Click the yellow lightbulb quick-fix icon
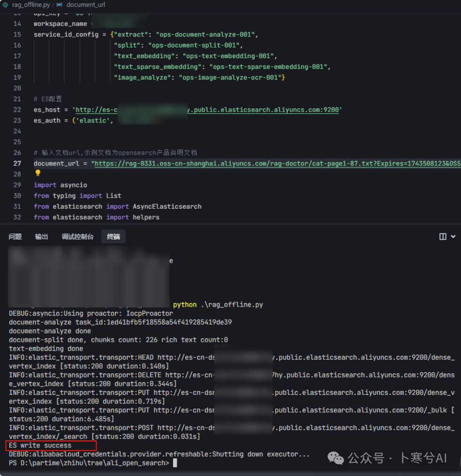Image resolution: width=461 pixels, height=476 pixels. (38, 174)
